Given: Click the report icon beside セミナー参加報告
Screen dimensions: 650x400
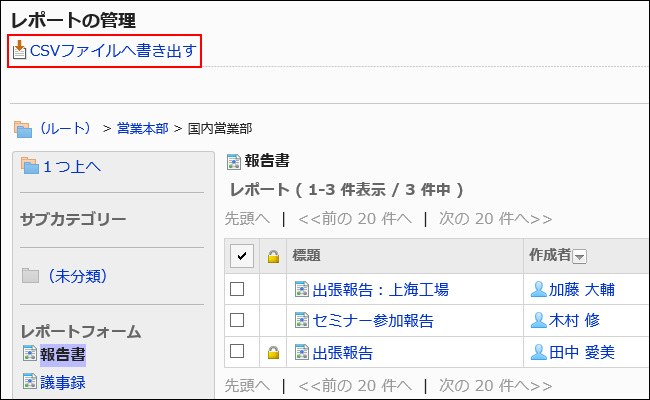Looking at the screenshot, I should pos(302,320).
